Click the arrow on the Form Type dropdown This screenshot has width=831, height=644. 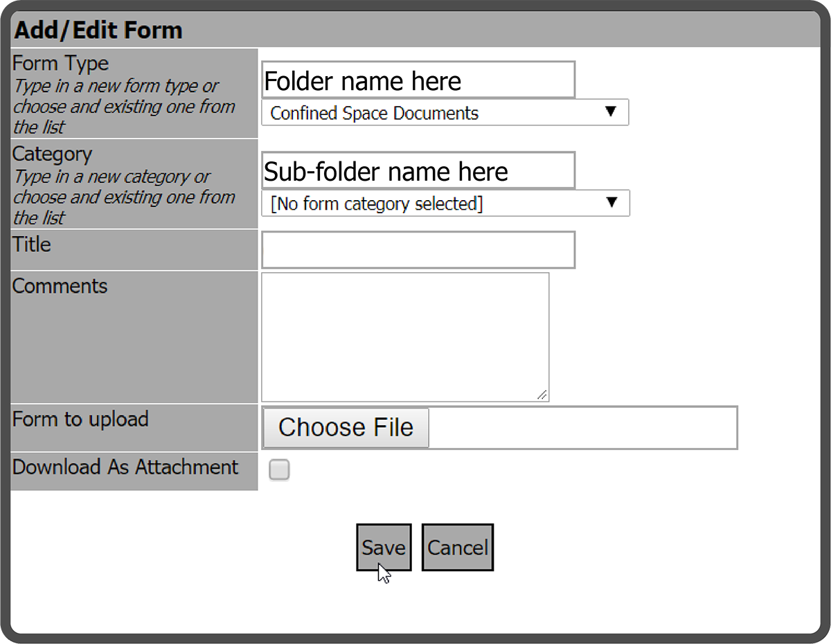[610, 112]
